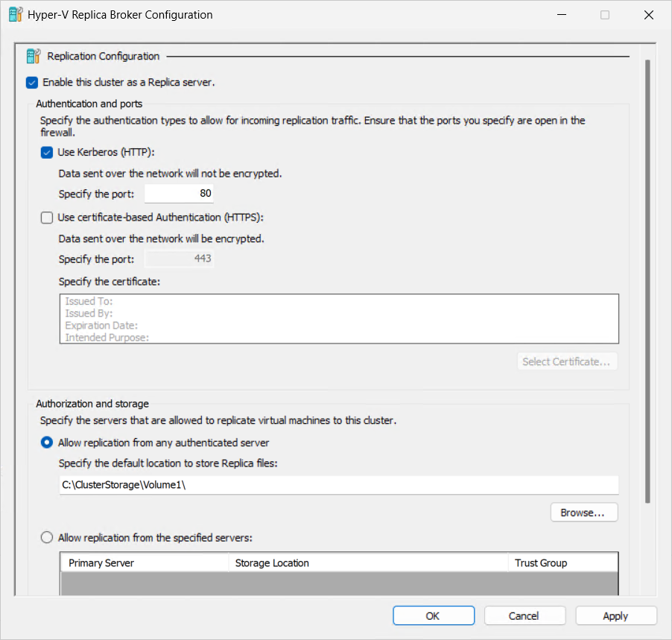The height and width of the screenshot is (640, 672).
Task: Enable certificate-based Authentication (HTTPS) checkbox
Action: 47,218
